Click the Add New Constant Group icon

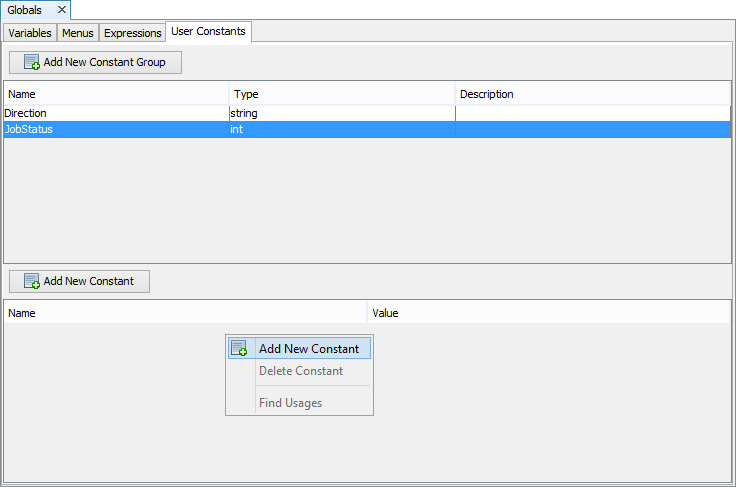(32, 63)
